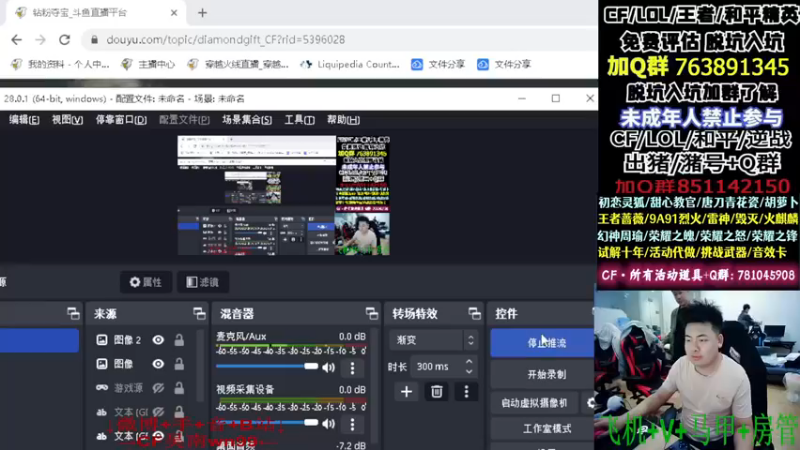
Task: Click the image icon of 图像 2
Action: click(102, 340)
